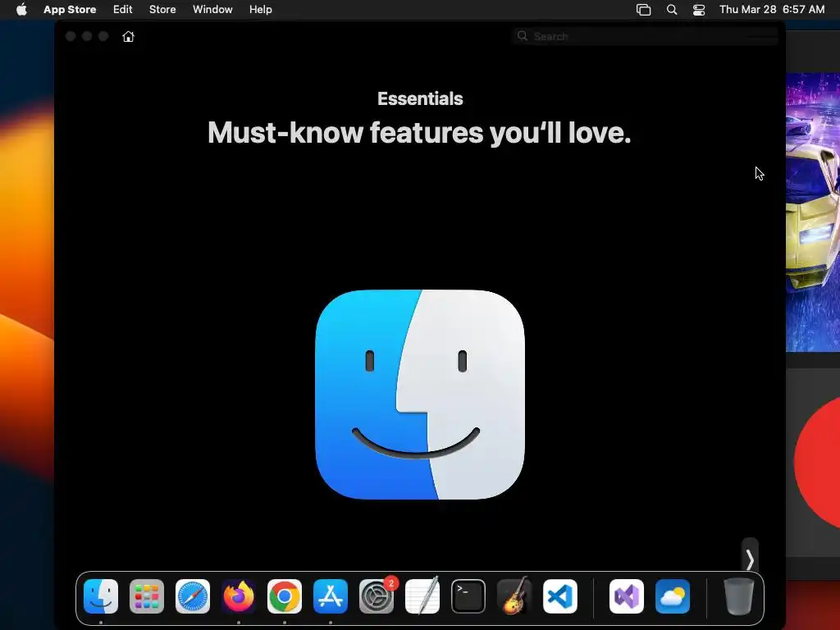Click the racing car artwork behind window
Viewport: 840px width, 630px height.
click(x=813, y=212)
